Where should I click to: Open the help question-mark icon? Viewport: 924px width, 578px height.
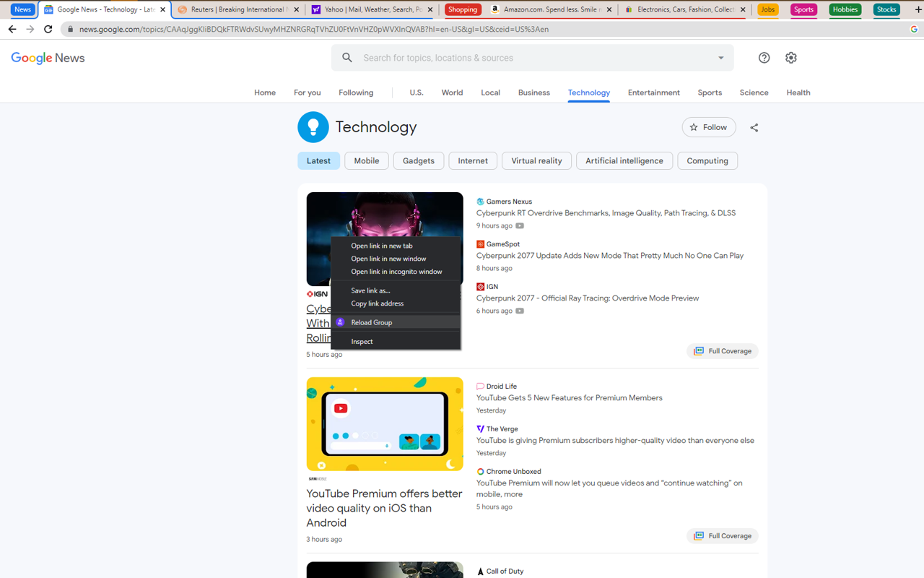point(764,57)
